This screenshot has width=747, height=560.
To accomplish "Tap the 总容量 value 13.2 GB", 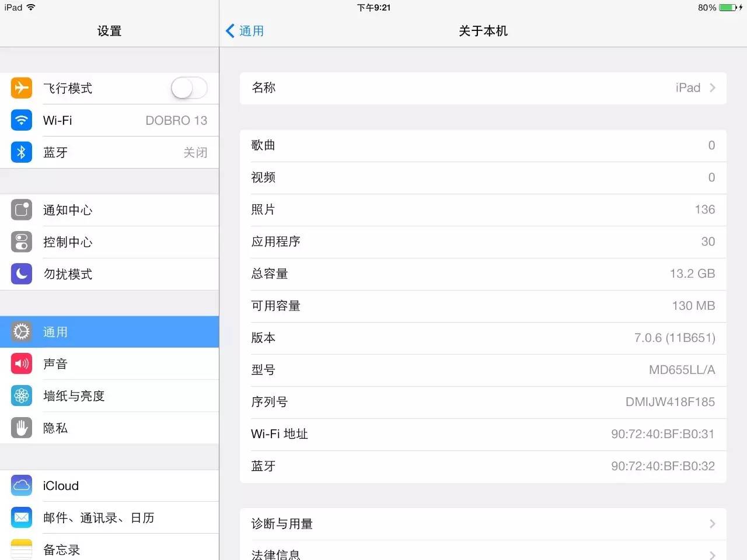I will click(x=692, y=274).
